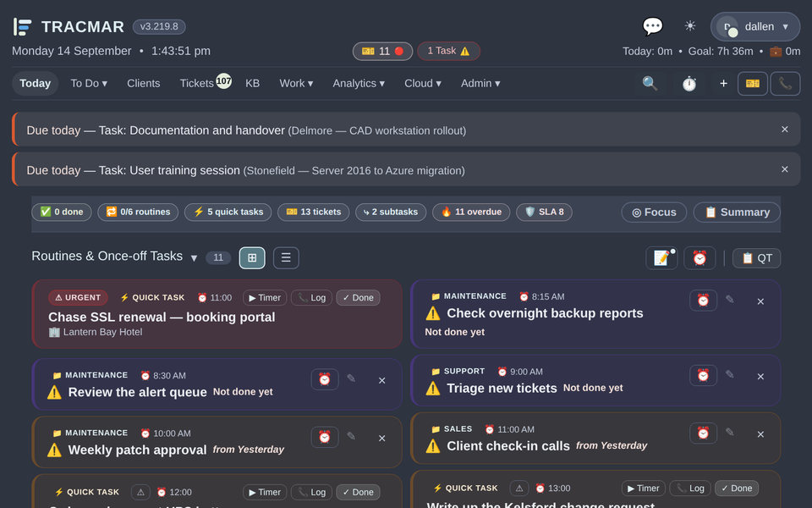This screenshot has width=812, height=508.
Task: Switch to the Today tab
Action: coord(36,84)
